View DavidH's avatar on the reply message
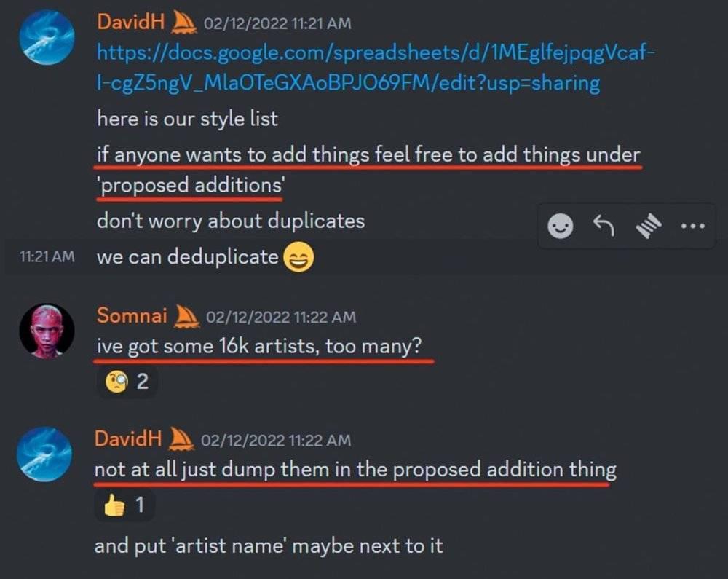The width and height of the screenshot is (728, 579). (44, 454)
